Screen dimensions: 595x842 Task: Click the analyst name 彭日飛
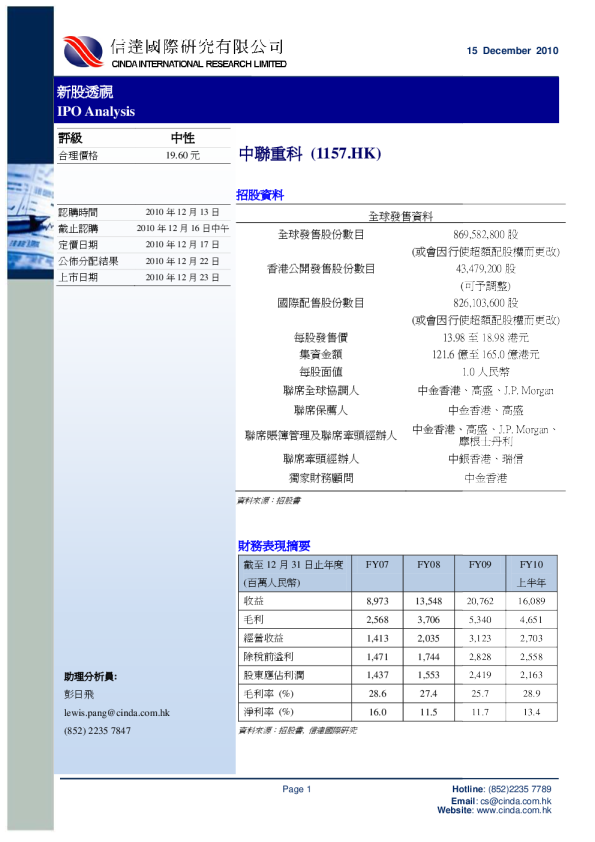(x=78, y=694)
